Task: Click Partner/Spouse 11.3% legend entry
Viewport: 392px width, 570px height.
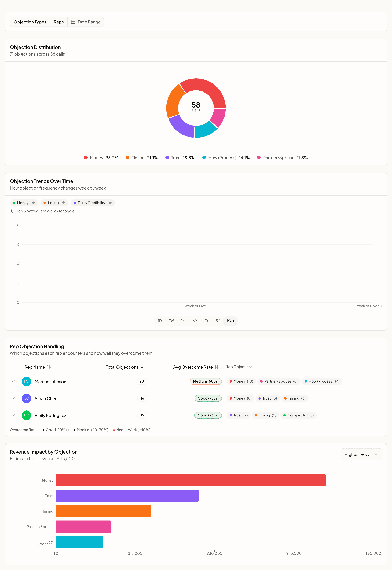Action: pyautogui.click(x=282, y=157)
